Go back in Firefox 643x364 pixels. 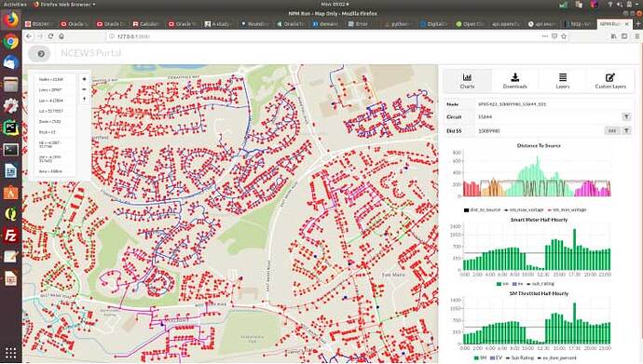point(29,36)
